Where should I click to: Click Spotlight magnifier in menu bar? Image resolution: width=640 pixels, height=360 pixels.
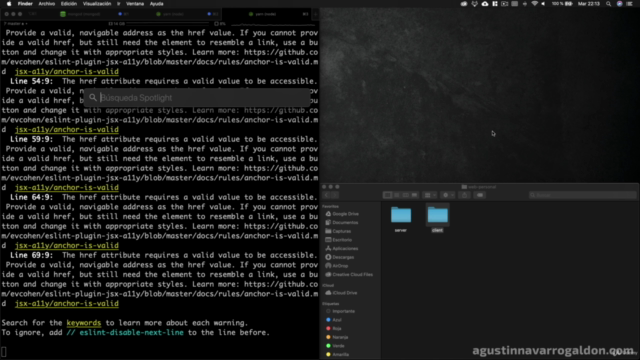(x=609, y=4)
